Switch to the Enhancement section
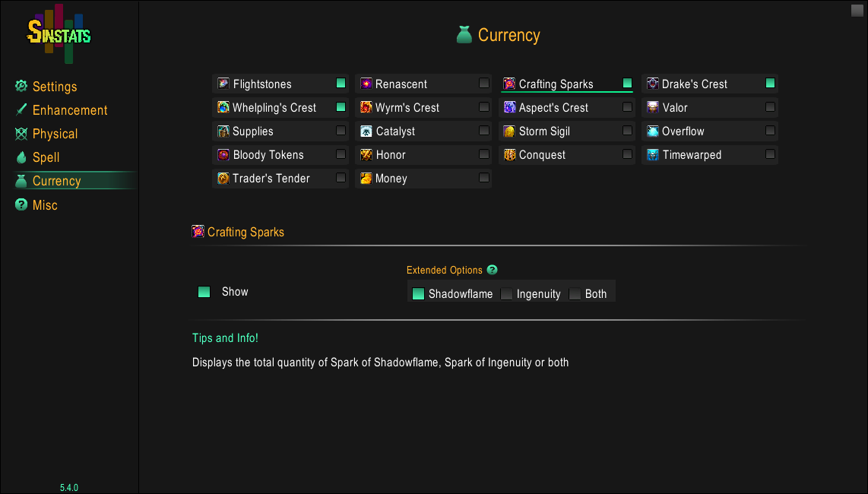The image size is (868, 494). pyautogui.click(x=69, y=110)
